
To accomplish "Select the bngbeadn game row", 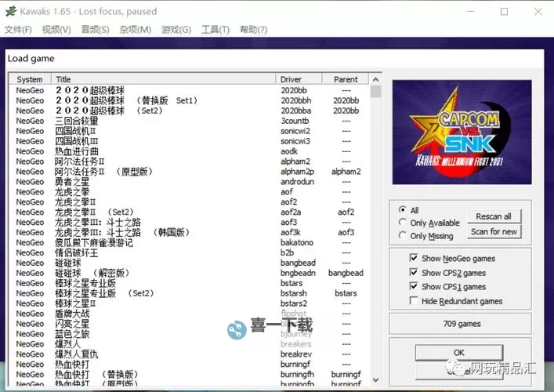I will [x=190, y=274].
